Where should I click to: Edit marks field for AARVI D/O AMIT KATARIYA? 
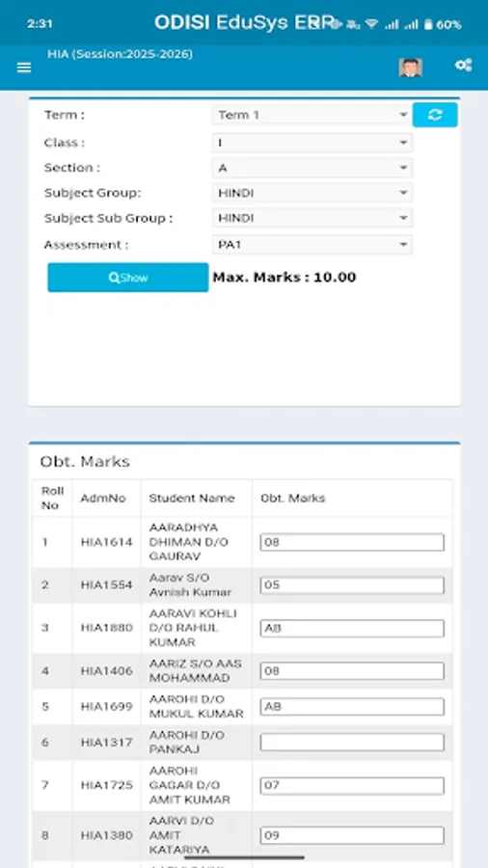pos(352,835)
